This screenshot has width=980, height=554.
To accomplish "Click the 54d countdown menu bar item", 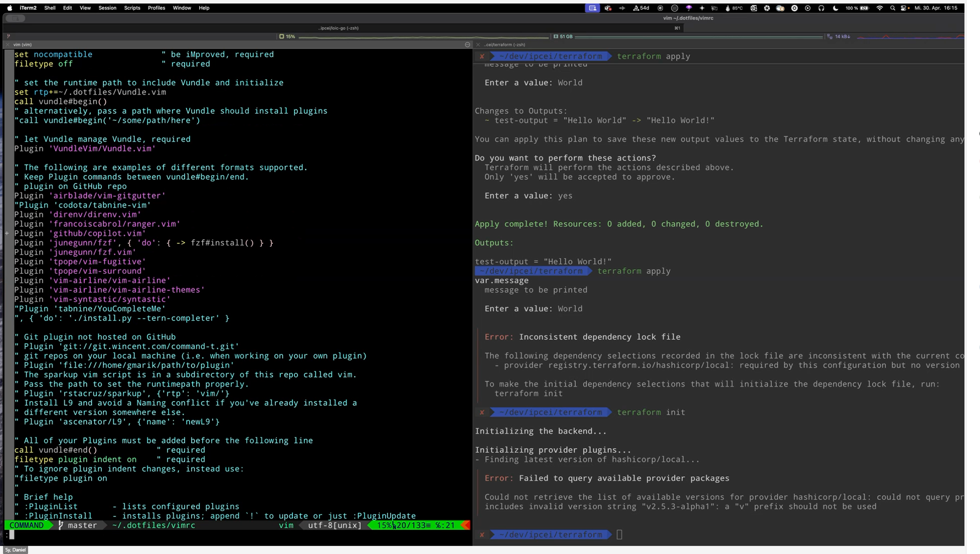I will coord(641,8).
